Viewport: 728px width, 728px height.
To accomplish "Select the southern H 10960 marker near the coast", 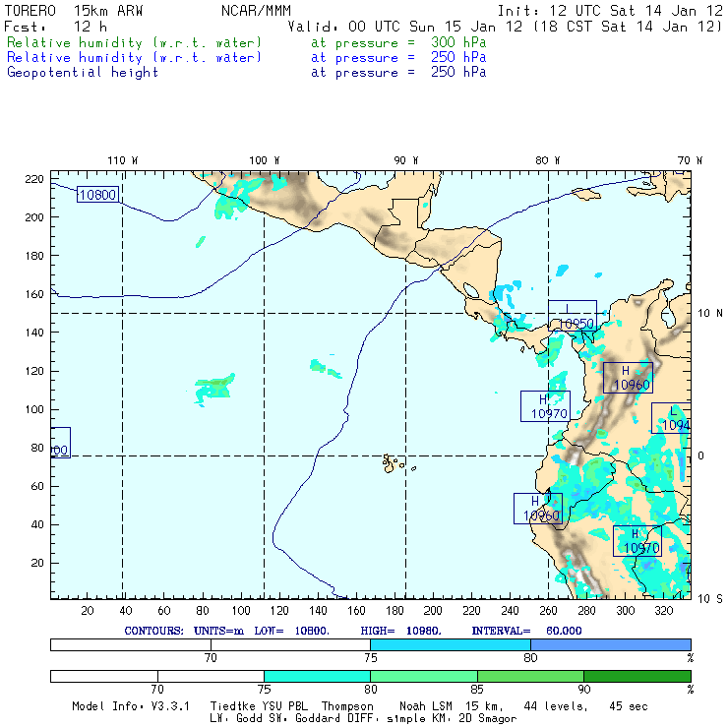I will click(538, 509).
